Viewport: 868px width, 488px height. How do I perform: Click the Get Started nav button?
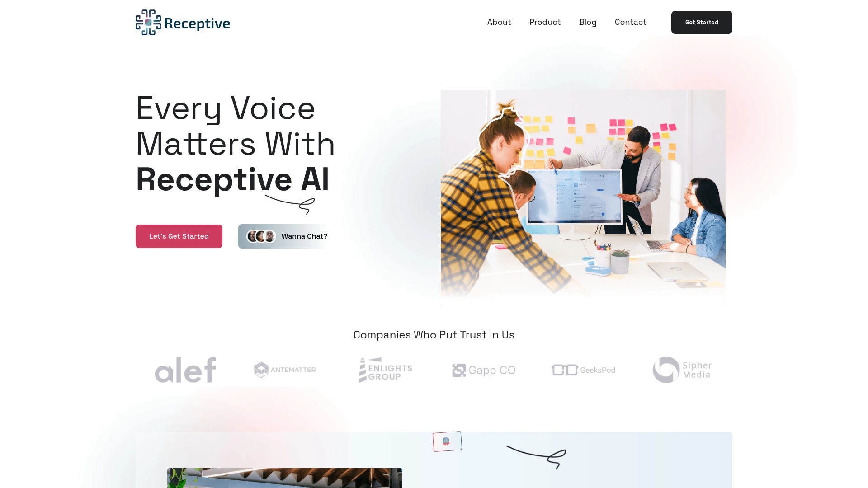[702, 22]
